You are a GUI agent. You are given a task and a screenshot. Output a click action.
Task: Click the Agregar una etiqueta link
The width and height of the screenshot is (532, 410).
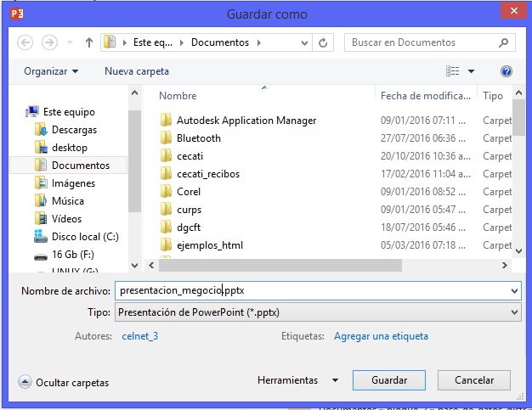(381, 336)
